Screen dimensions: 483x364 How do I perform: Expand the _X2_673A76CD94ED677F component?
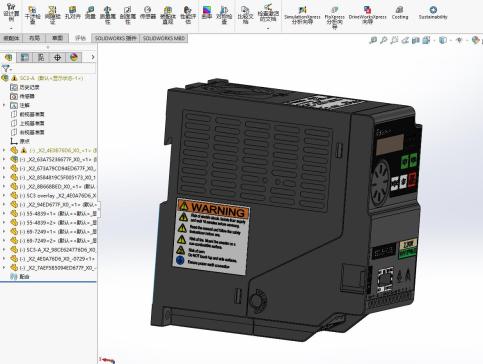click(4, 168)
